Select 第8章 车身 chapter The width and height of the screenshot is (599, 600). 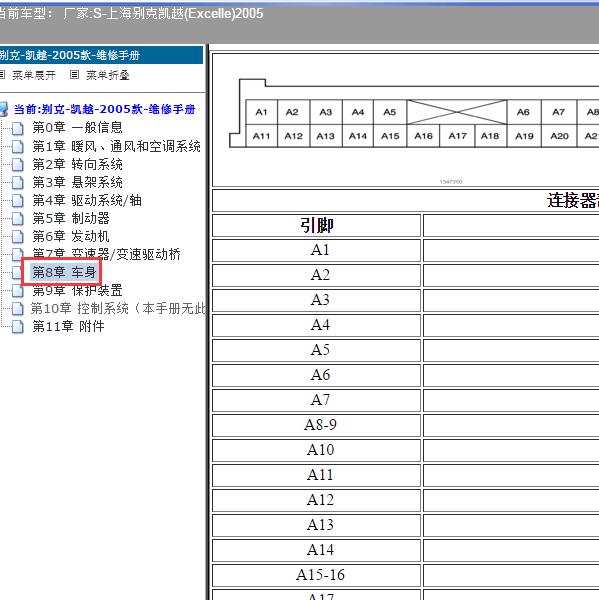pos(64,272)
